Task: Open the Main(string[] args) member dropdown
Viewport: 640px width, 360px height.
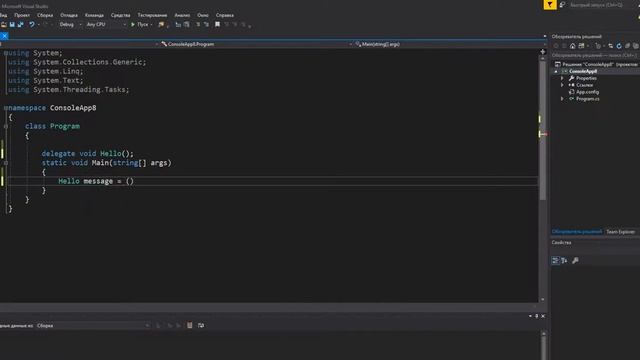Action: pyautogui.click(x=449, y=44)
